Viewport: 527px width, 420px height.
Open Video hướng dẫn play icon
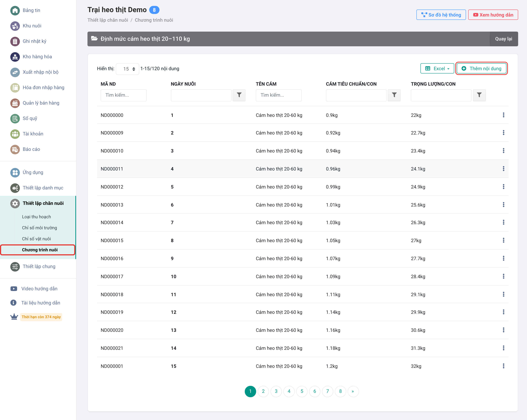click(x=14, y=289)
